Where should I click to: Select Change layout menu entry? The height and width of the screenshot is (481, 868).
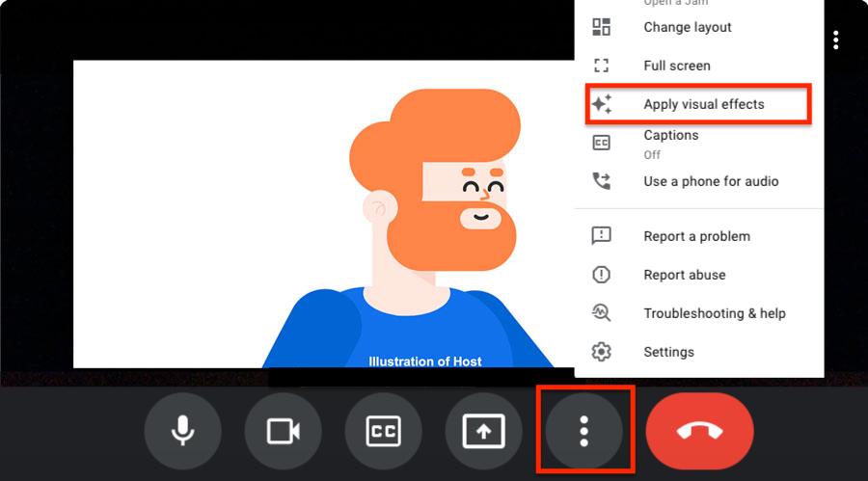(699, 27)
